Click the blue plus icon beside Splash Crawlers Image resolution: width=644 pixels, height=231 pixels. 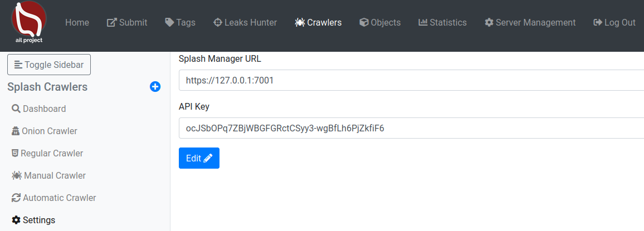point(155,87)
